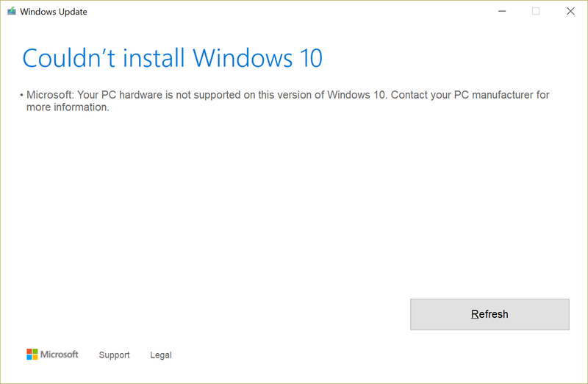Viewport: 588px width, 384px height.
Task: Click the Microsoft four-color square logo
Action: (32, 355)
